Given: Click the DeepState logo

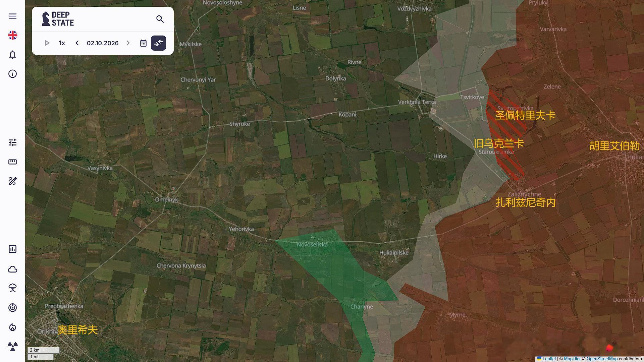Looking at the screenshot, I should tap(58, 19).
